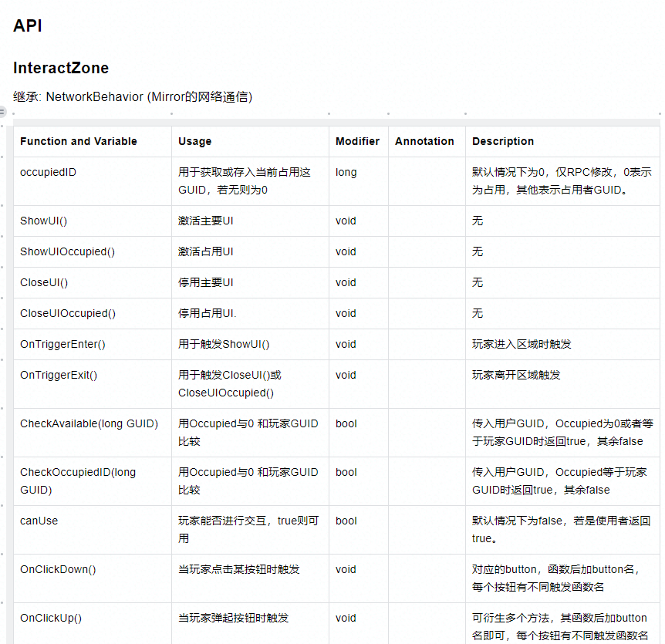This screenshot has width=665, height=644.
Task: Click the 激活占用UI usage cell
Action: coord(250,252)
